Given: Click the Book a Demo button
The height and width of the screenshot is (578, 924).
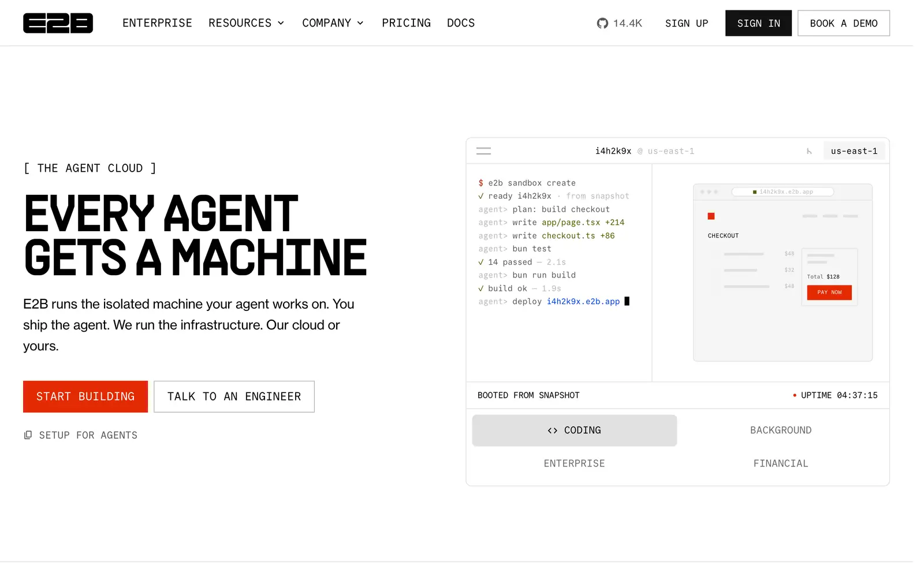Looking at the screenshot, I should (844, 23).
